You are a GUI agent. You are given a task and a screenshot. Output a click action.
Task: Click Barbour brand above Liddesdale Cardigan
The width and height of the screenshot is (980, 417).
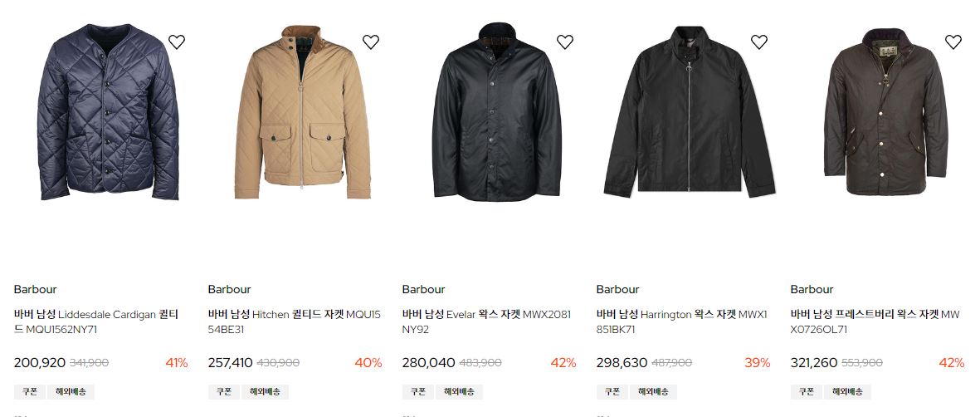tap(35, 289)
